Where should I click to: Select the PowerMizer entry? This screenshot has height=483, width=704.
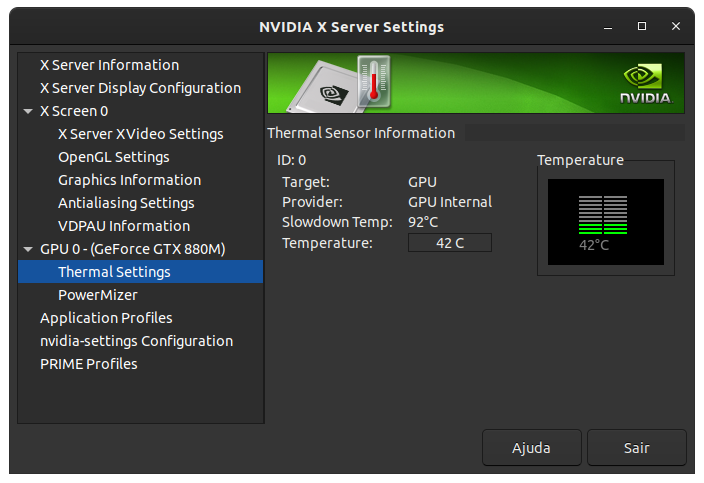[98, 295]
